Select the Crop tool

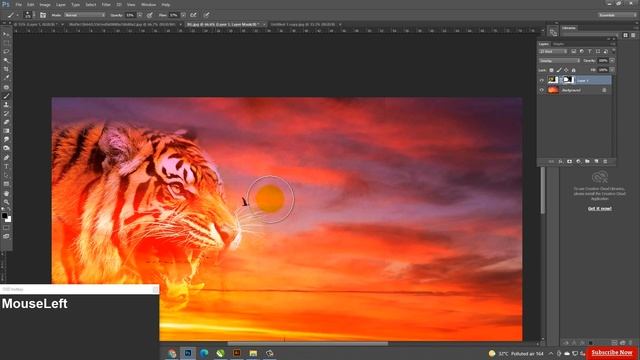(x=6, y=69)
